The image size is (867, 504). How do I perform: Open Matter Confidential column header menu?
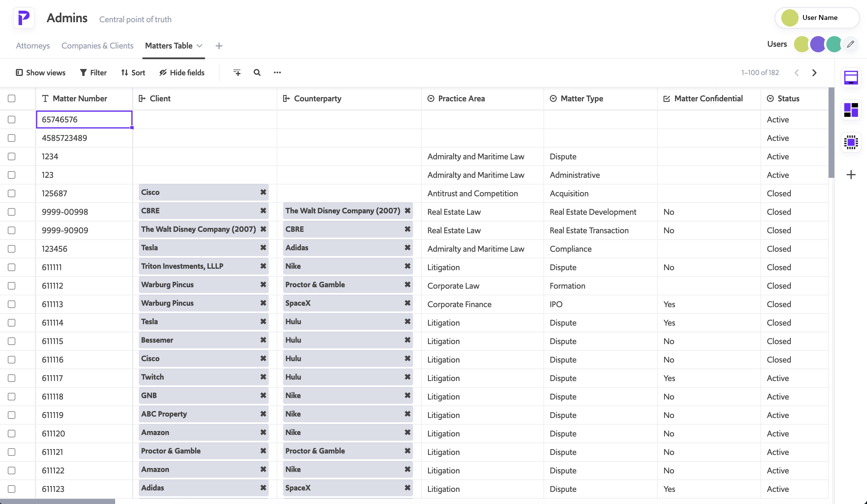coord(709,98)
